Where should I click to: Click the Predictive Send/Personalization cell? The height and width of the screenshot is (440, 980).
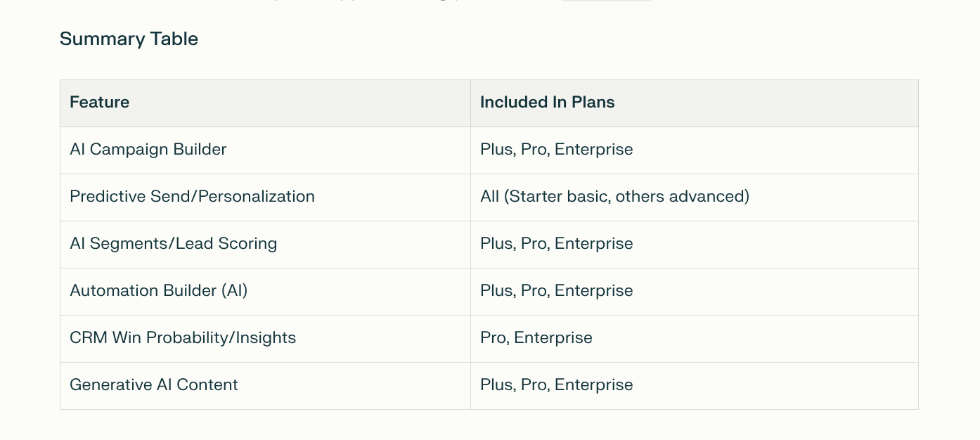pos(265,198)
